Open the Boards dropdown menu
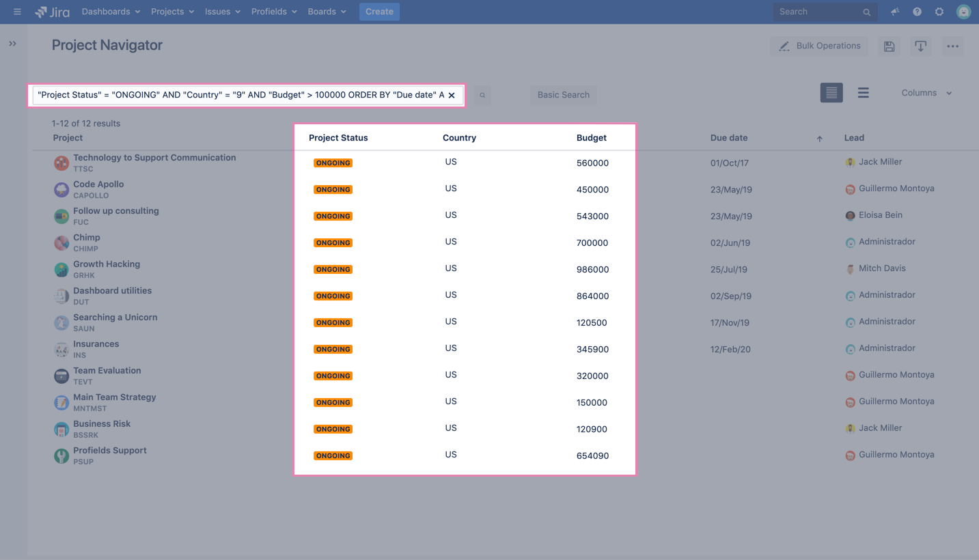This screenshot has width=979, height=560. [x=327, y=12]
